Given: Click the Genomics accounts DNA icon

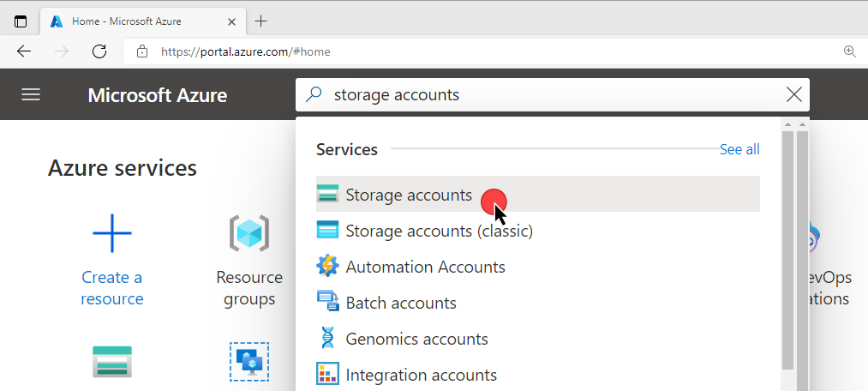Looking at the screenshot, I should coord(327,339).
